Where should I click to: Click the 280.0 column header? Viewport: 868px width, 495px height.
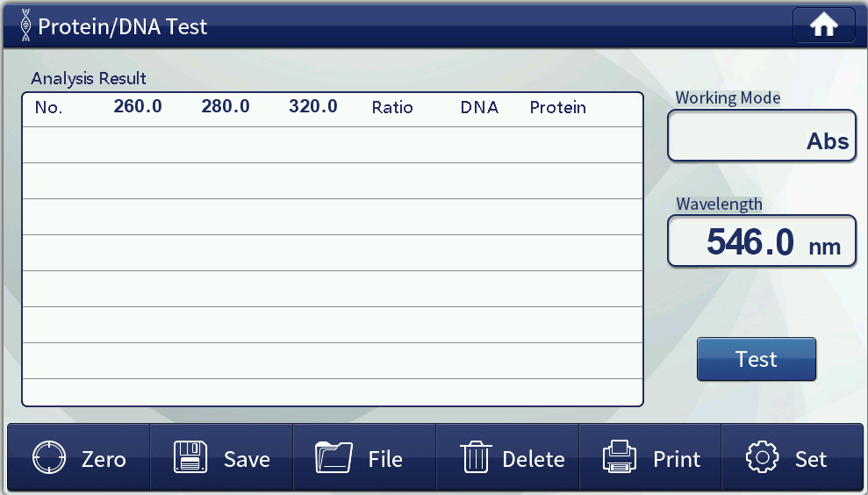(x=226, y=107)
